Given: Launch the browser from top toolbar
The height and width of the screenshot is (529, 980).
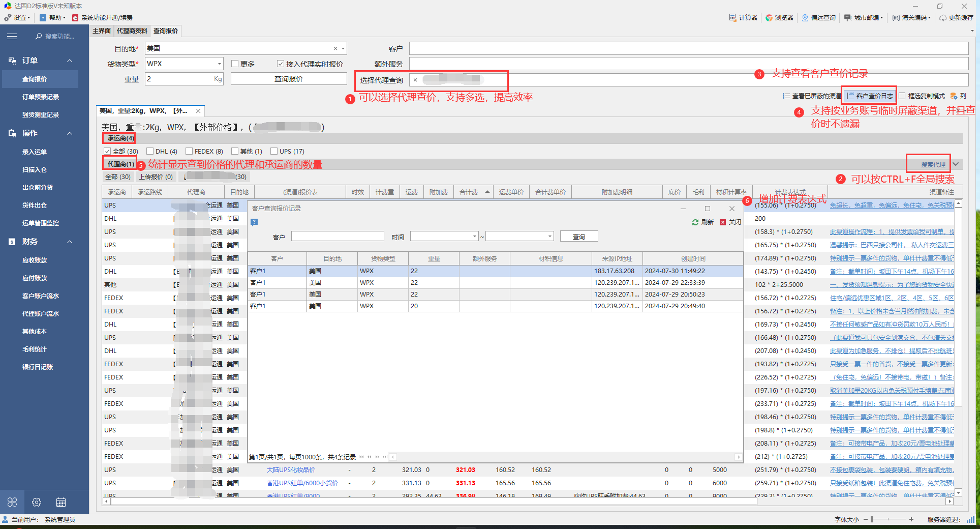Looking at the screenshot, I should tap(769, 17).
